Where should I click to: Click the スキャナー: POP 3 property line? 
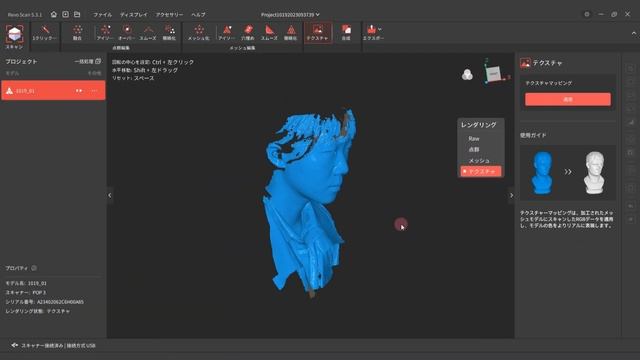coord(26,292)
